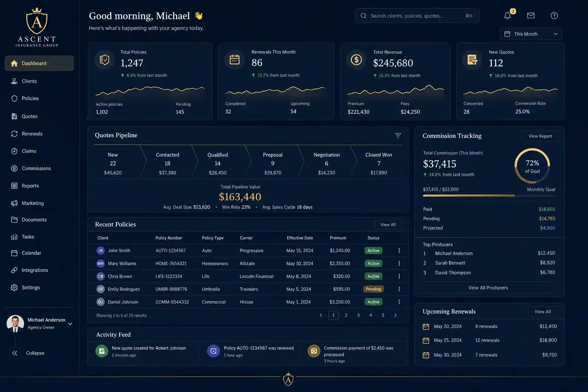
Task: Select the Closed Won pipeline stage
Action: click(x=379, y=164)
